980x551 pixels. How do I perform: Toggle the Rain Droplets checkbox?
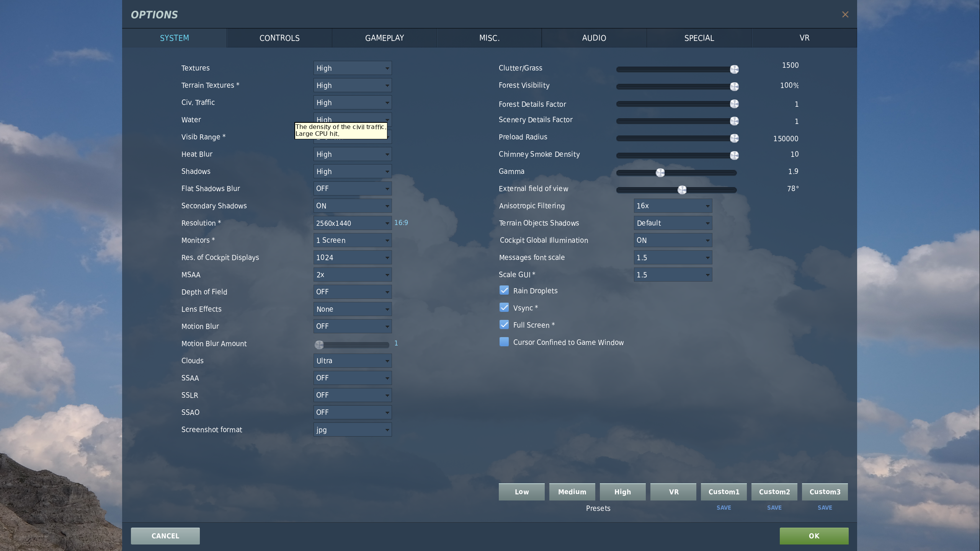[504, 290]
